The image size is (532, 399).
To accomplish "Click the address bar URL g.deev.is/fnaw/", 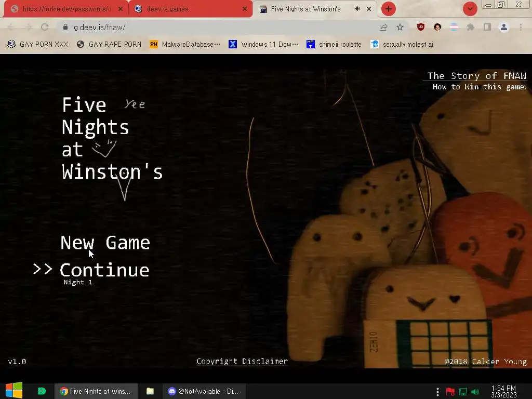I will (x=99, y=28).
